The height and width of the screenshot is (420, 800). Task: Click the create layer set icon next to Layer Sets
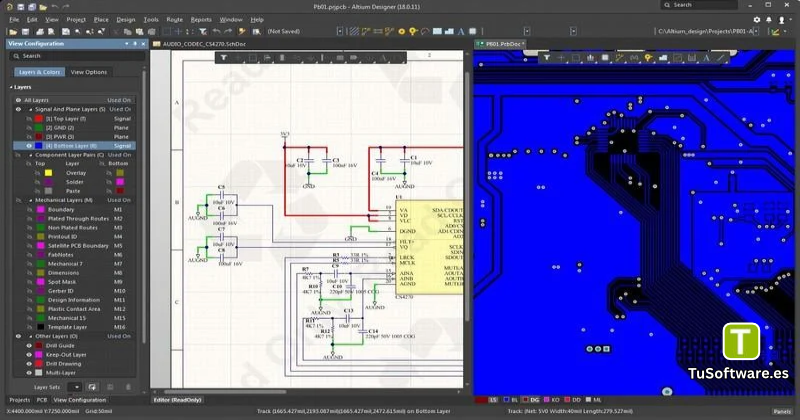[92, 387]
